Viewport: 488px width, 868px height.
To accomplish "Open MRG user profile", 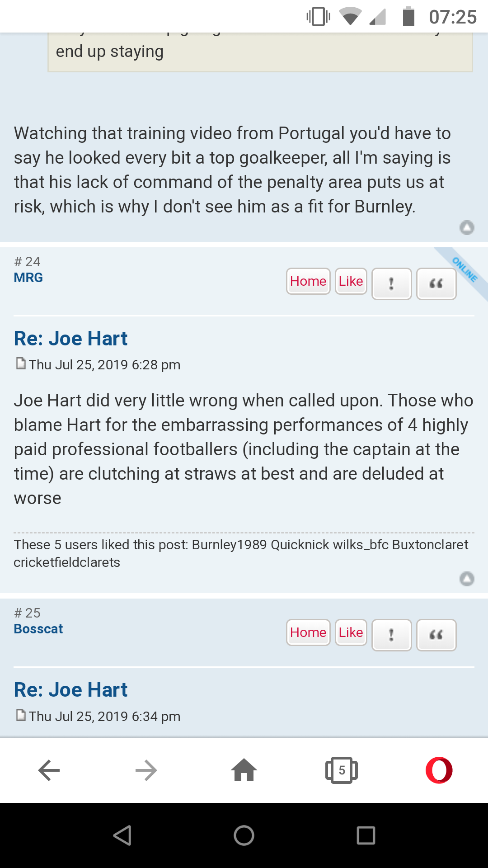I will click(x=28, y=278).
